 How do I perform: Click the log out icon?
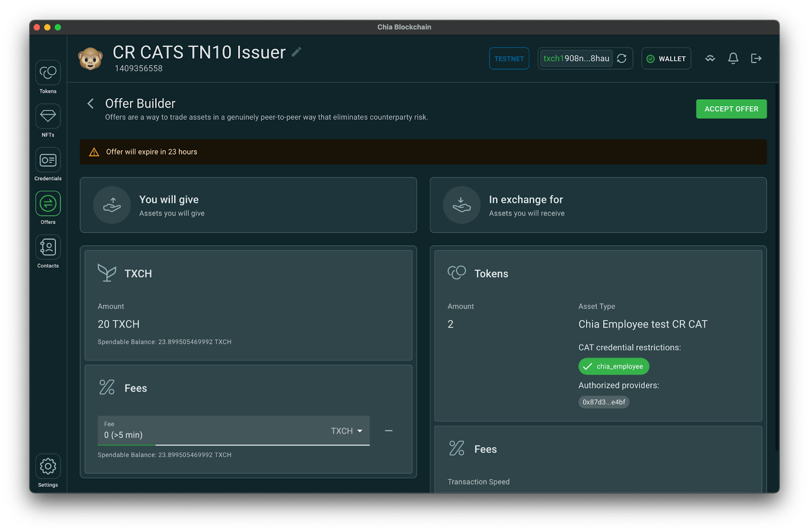(756, 59)
